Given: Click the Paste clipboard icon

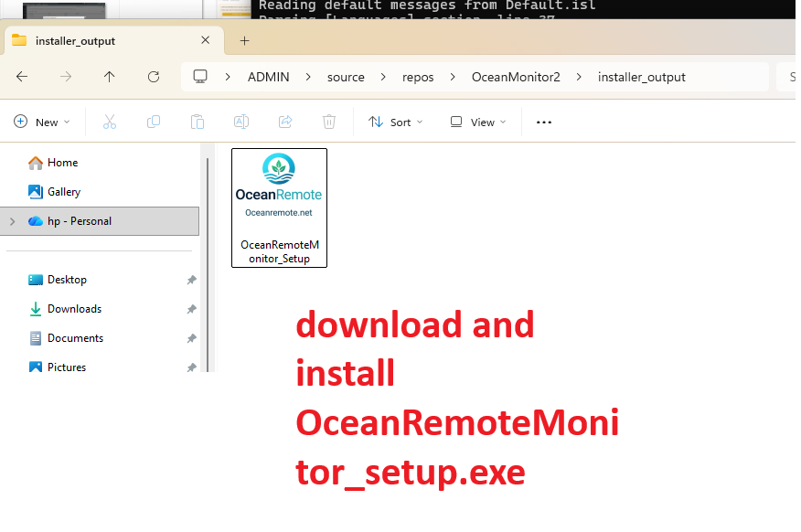Looking at the screenshot, I should click(x=198, y=122).
